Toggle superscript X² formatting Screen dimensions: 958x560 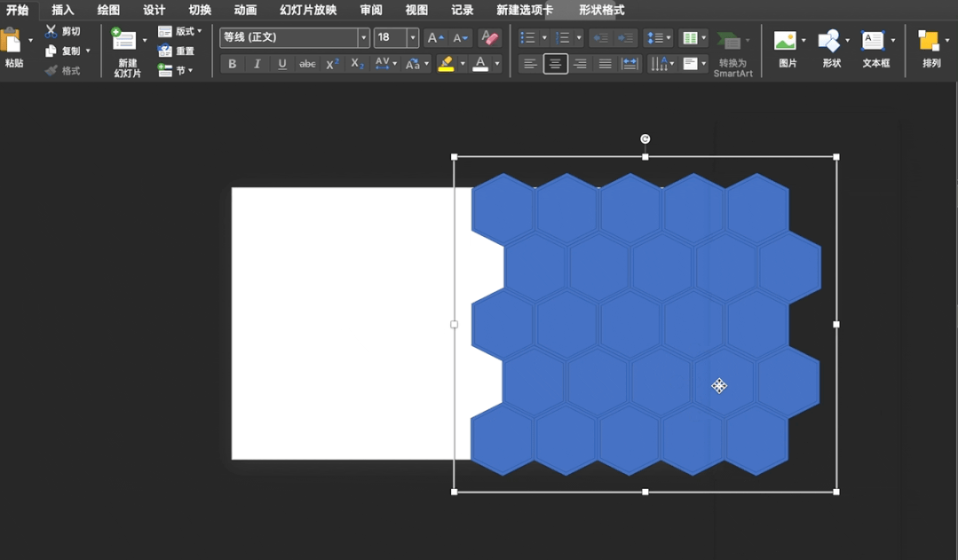(x=332, y=64)
